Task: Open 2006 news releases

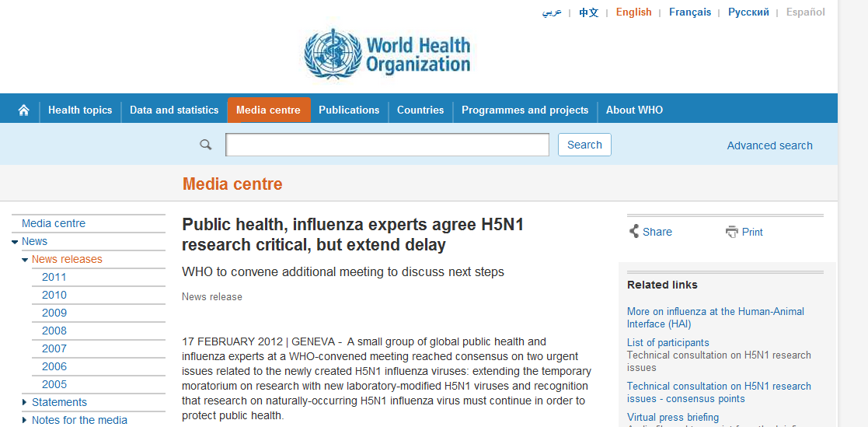Action: tap(54, 366)
